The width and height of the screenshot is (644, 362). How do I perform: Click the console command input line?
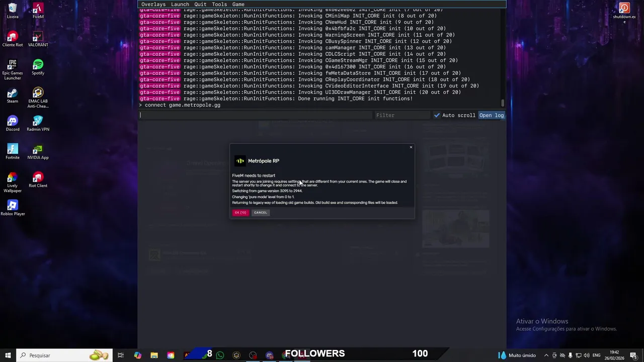click(x=256, y=115)
